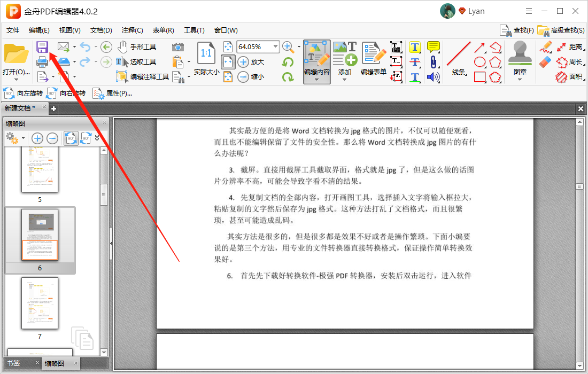Rotate page left (向左旋转)

point(23,93)
